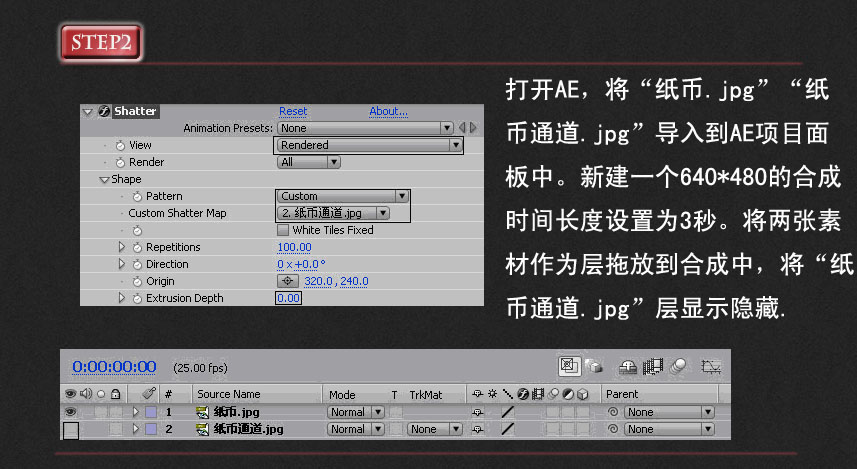The image size is (857, 469).
Task: Hide the 纸币.jpg layer with eye toggle
Action: [71, 412]
